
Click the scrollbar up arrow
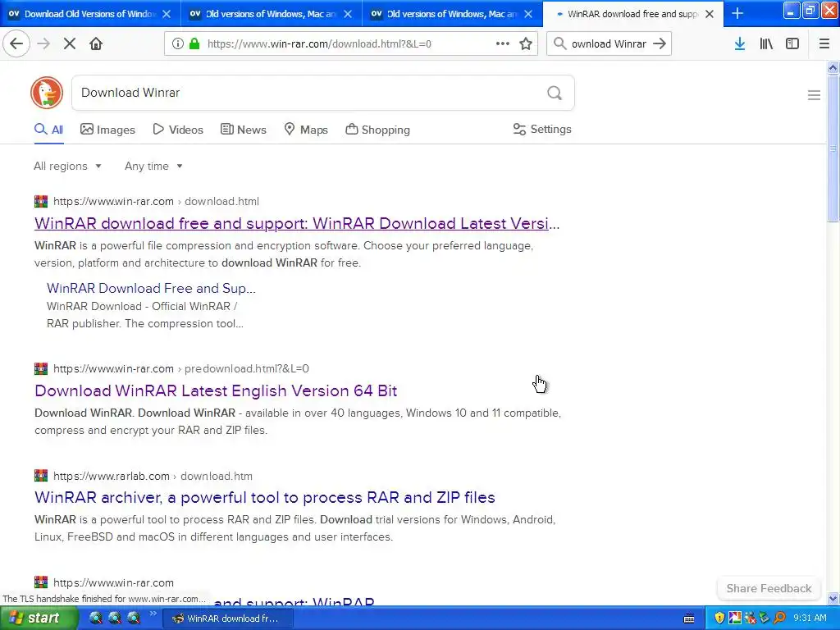point(833,67)
